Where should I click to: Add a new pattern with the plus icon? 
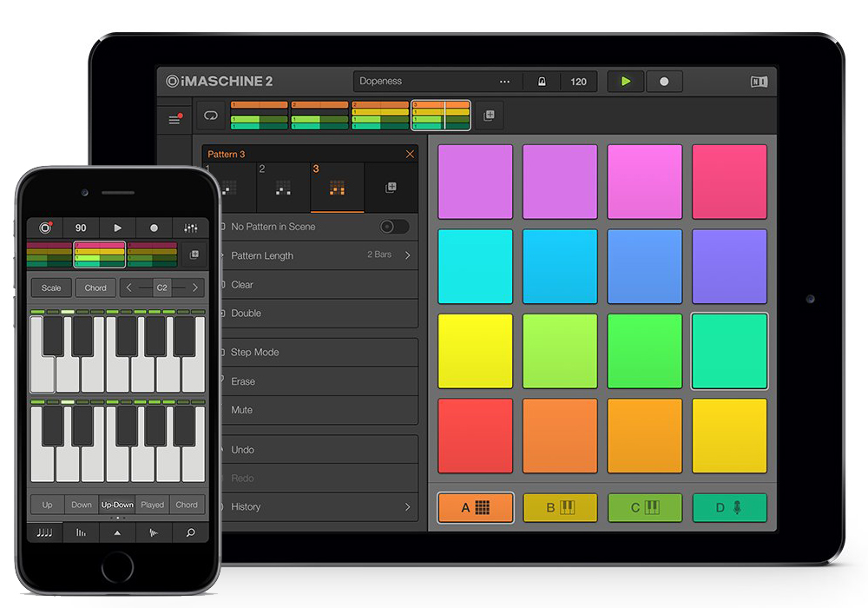[391, 187]
